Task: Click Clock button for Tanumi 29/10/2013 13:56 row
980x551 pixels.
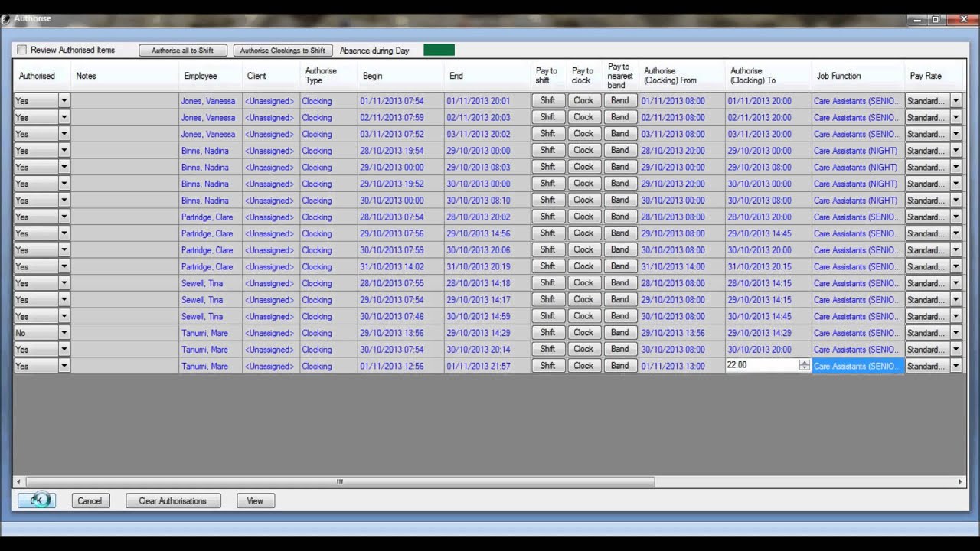Action: tap(583, 332)
